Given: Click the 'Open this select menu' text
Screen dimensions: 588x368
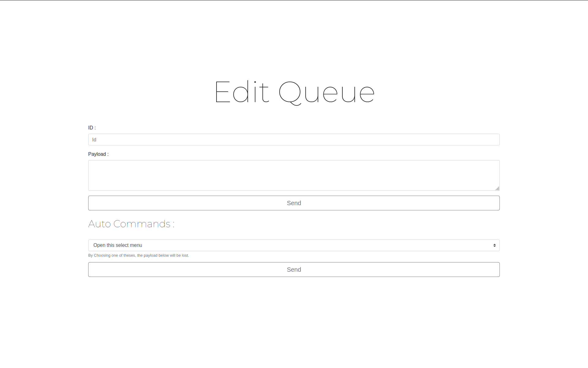Looking at the screenshot, I should [x=118, y=245].
